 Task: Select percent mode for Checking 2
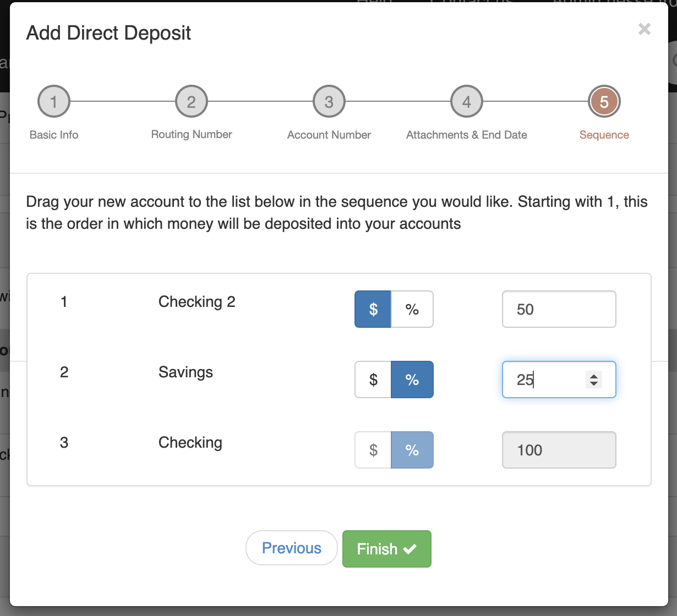[413, 309]
